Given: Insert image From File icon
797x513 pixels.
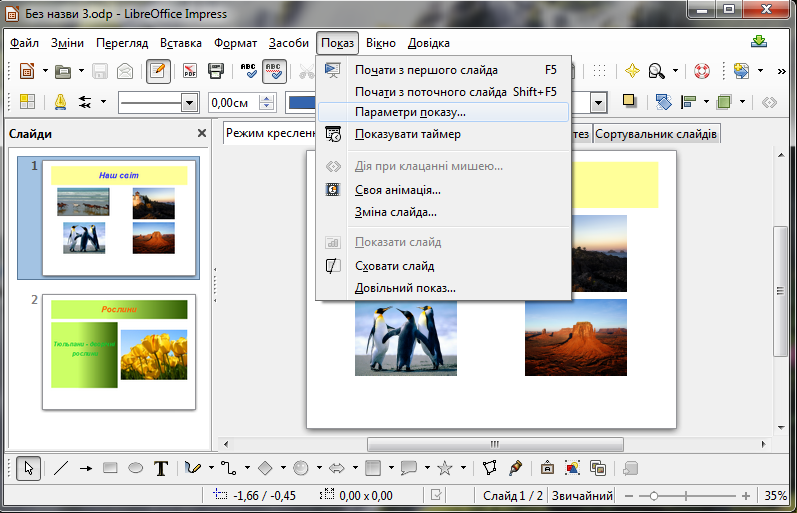Looking at the screenshot, I should (x=572, y=468).
